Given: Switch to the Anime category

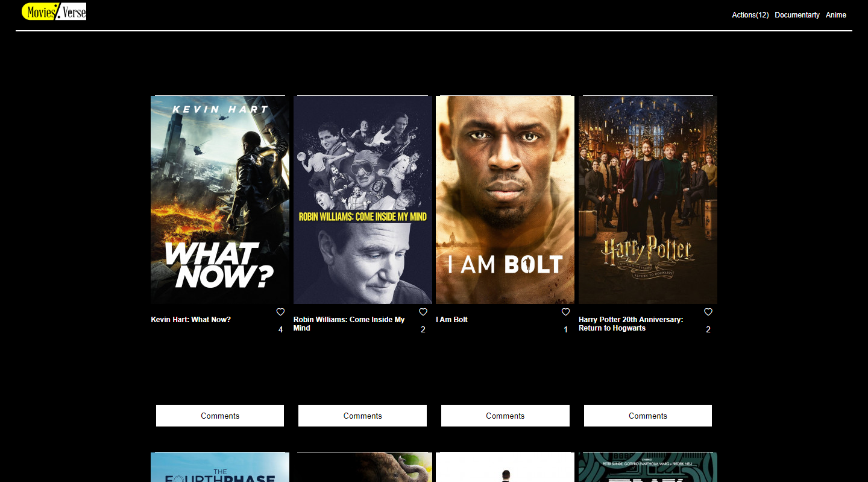Looking at the screenshot, I should [x=836, y=15].
